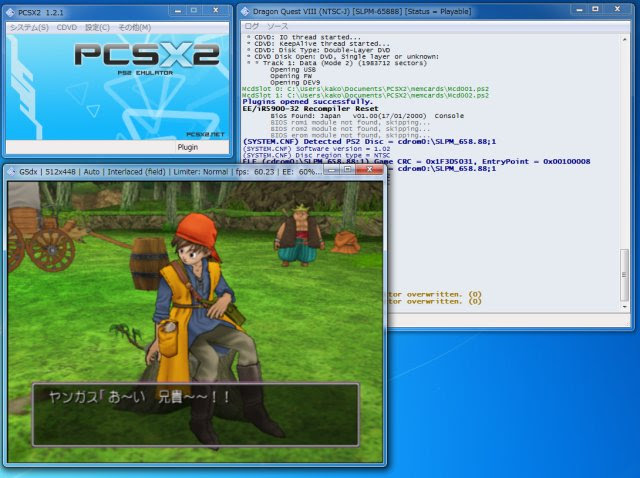Click the console scrollbar down arrow

(624, 307)
